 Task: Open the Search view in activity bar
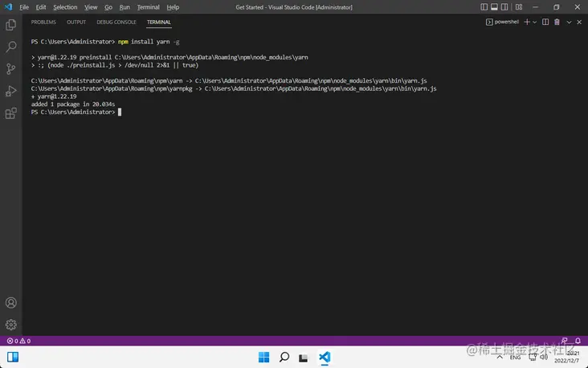pyautogui.click(x=11, y=47)
